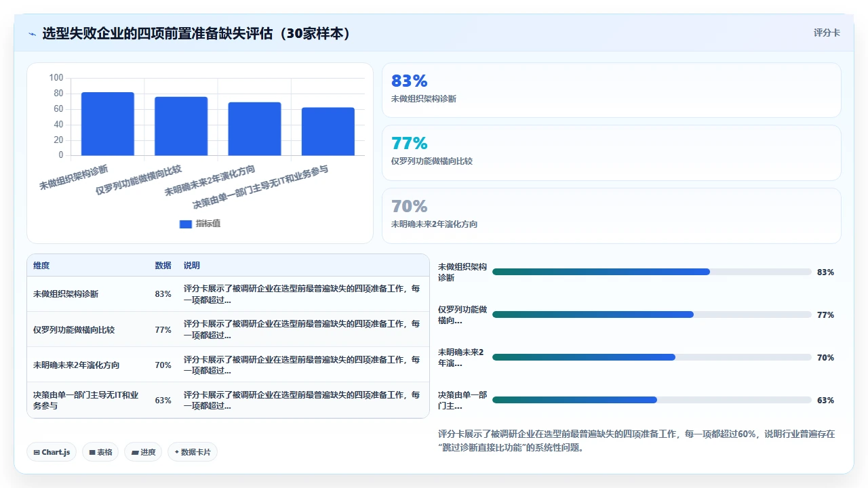Screen dimensions: 868x488
Task: Click the 63% label beside the progress bar
Action: coord(825,400)
